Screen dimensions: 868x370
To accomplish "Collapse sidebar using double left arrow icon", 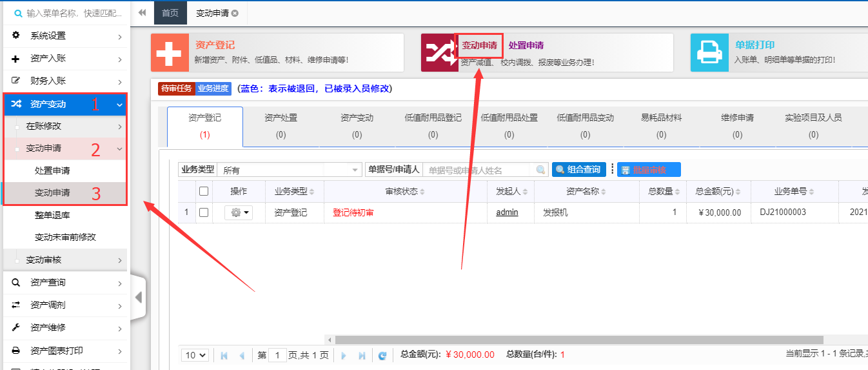I will (x=142, y=12).
